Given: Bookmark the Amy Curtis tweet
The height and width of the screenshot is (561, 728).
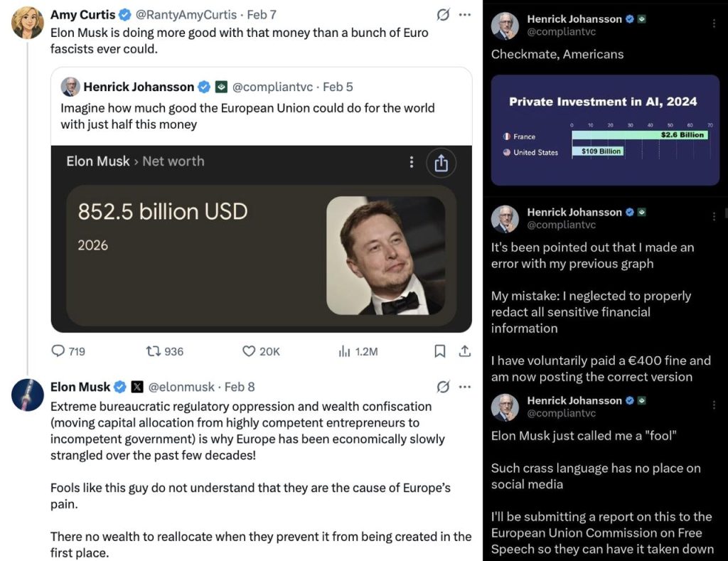Looking at the screenshot, I should click(x=440, y=351).
